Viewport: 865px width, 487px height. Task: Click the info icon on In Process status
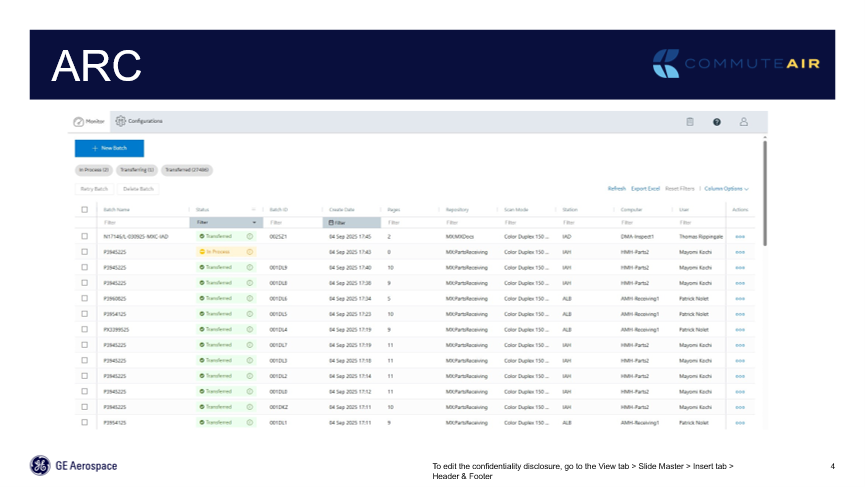click(249, 252)
